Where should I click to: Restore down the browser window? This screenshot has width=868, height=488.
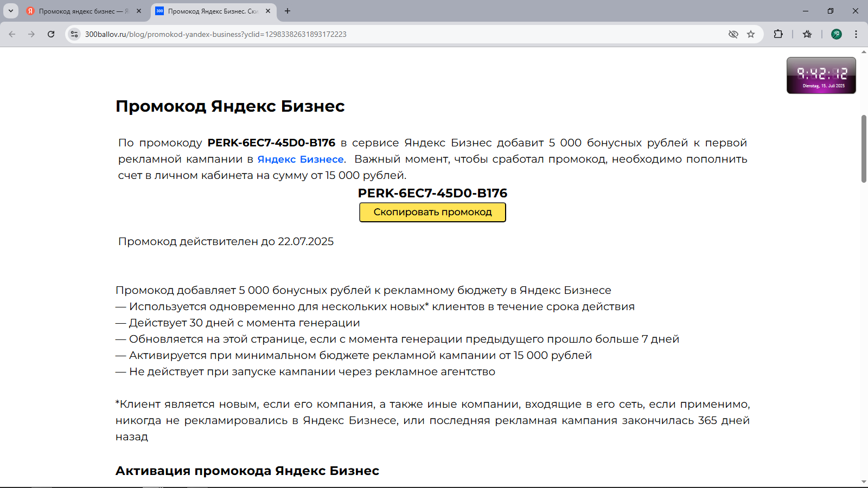pyautogui.click(x=831, y=11)
